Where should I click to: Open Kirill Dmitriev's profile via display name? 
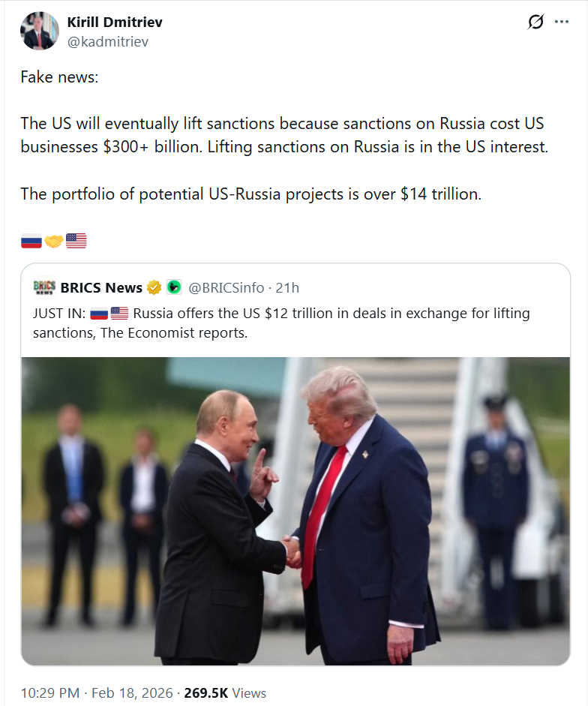(115, 22)
